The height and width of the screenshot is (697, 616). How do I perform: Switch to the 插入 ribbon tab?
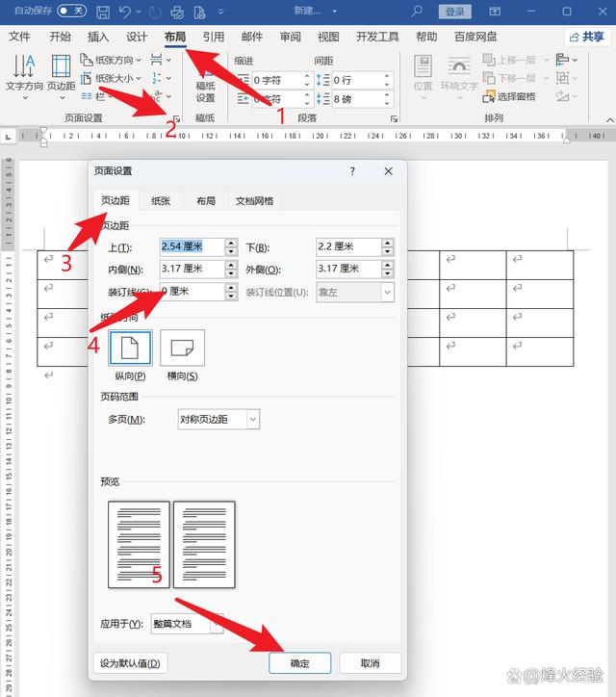(98, 37)
